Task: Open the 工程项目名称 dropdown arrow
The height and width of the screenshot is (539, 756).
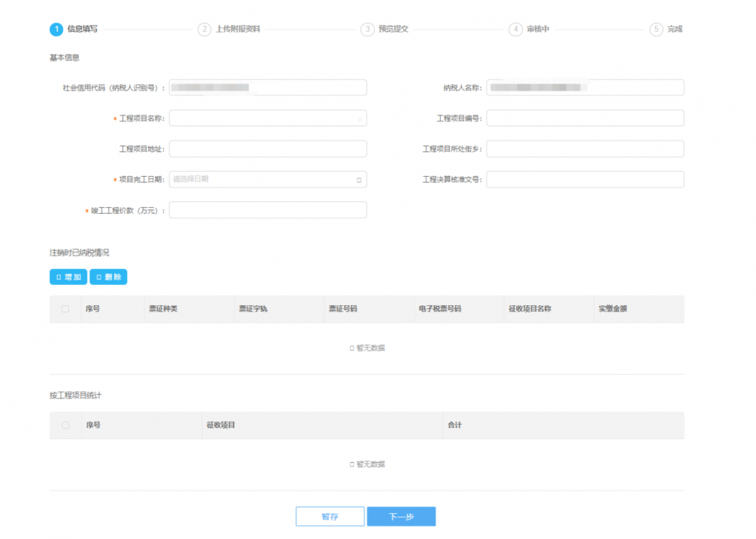Action: tap(360, 119)
